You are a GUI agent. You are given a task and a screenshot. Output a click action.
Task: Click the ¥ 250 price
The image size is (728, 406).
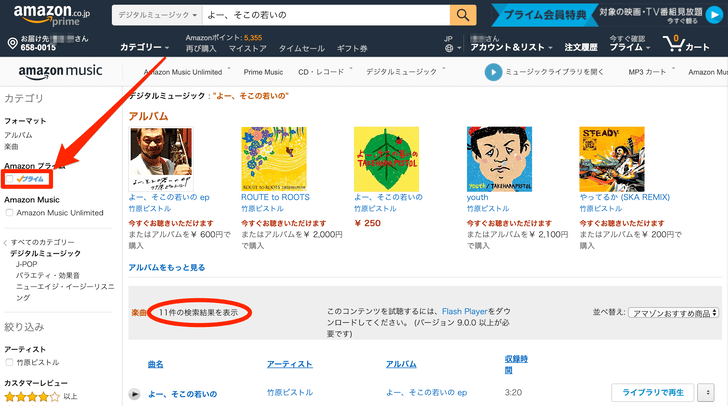(x=368, y=223)
